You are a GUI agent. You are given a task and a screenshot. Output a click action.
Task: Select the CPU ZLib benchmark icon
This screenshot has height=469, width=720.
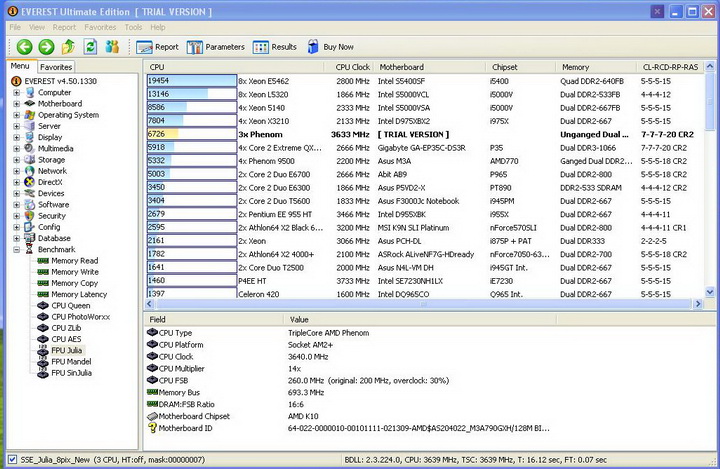point(43,328)
